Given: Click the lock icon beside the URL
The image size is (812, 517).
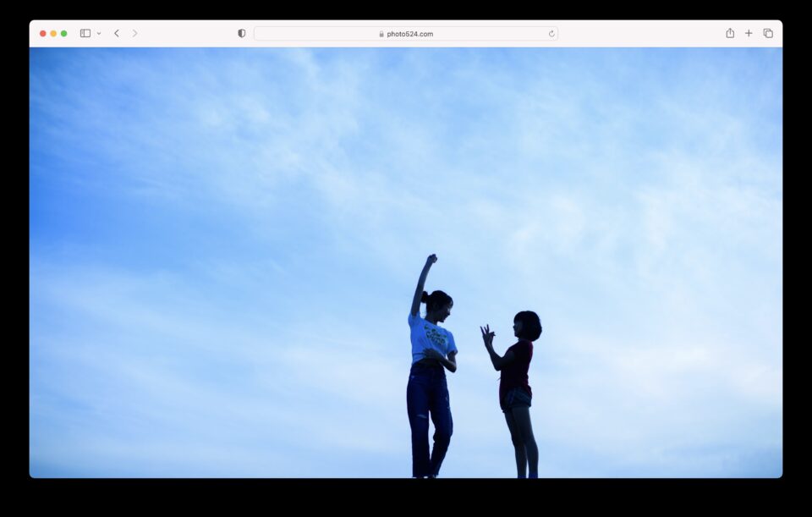Looking at the screenshot, I should point(381,34).
